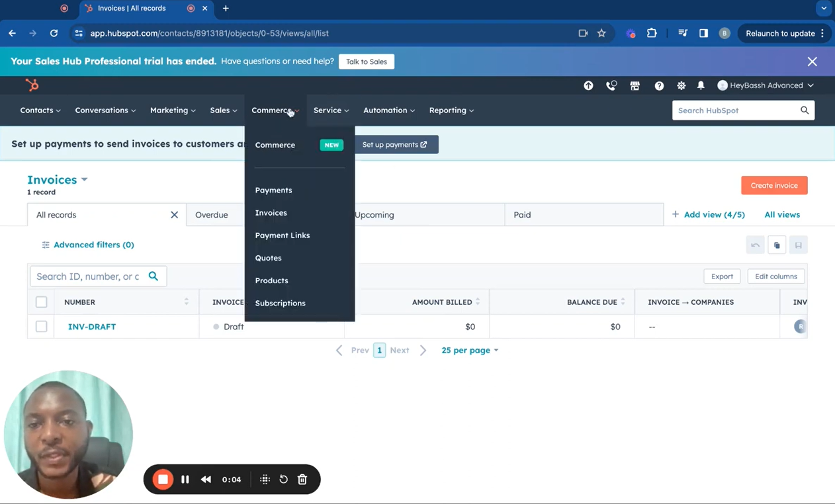The image size is (835, 504).
Task: Reload the browser page
Action: [54, 33]
